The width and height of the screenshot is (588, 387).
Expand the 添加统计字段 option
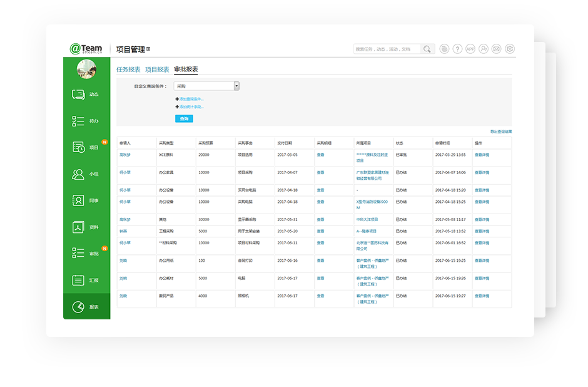(x=190, y=107)
